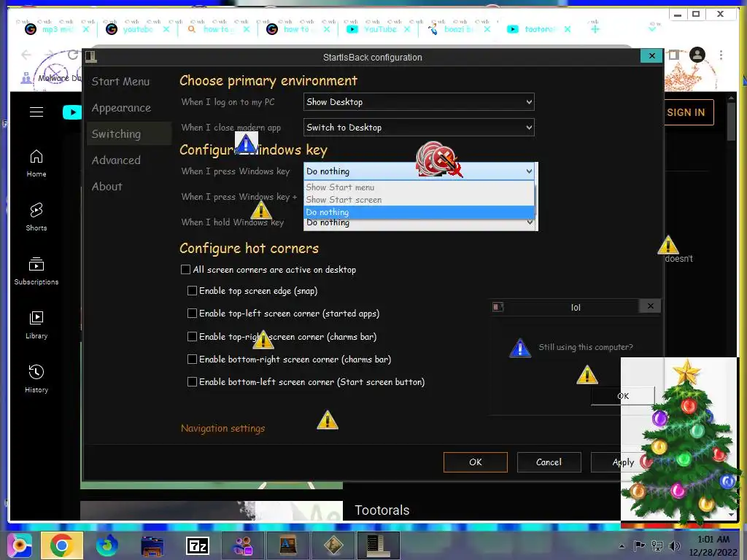Open the diamond picture taskbar app
The image size is (747, 560).
[x=333, y=545]
